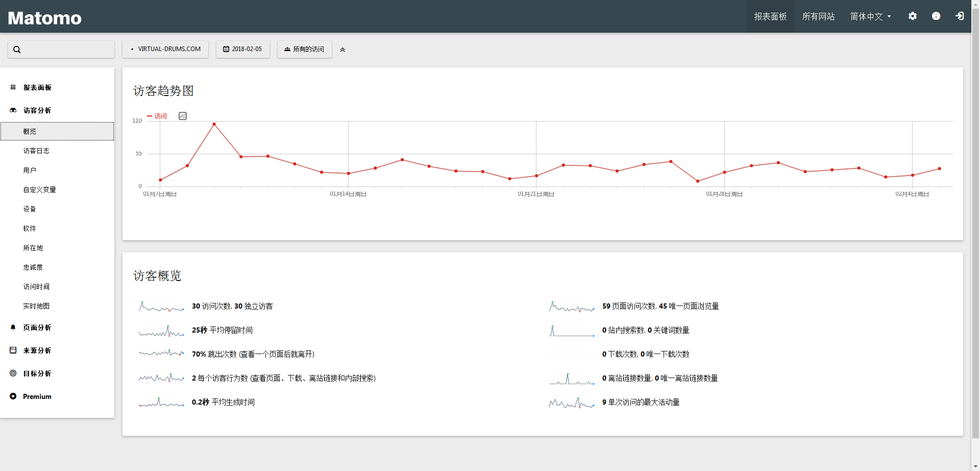Screen dimensions: 980x471
Task: Toggle the red 访问 series legend
Action: [157, 116]
